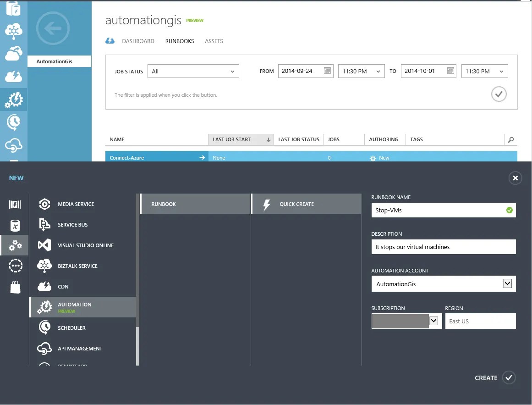Switch to the Runbooks tab
Screen dimensions: 532x405
point(180,41)
